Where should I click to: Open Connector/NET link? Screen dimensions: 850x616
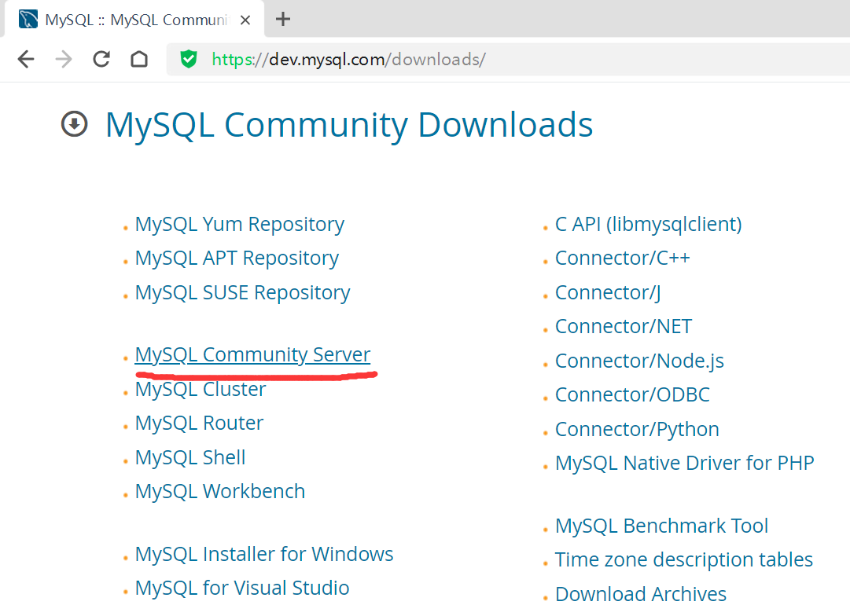tap(624, 326)
